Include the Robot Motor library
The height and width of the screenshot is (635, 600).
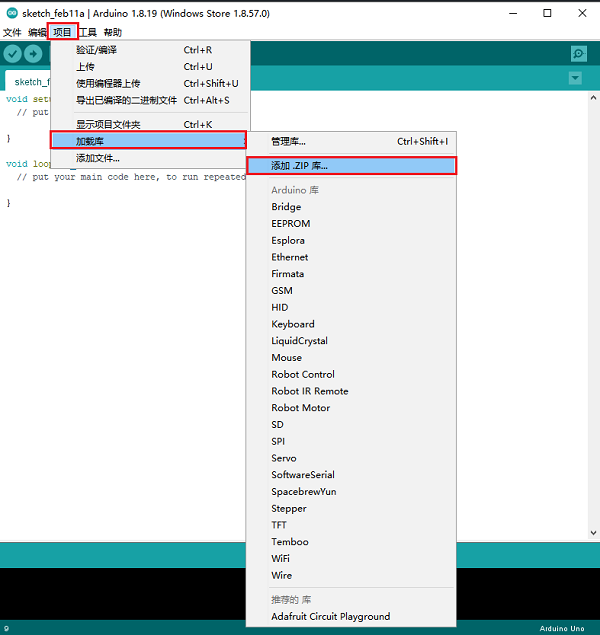tap(351, 408)
